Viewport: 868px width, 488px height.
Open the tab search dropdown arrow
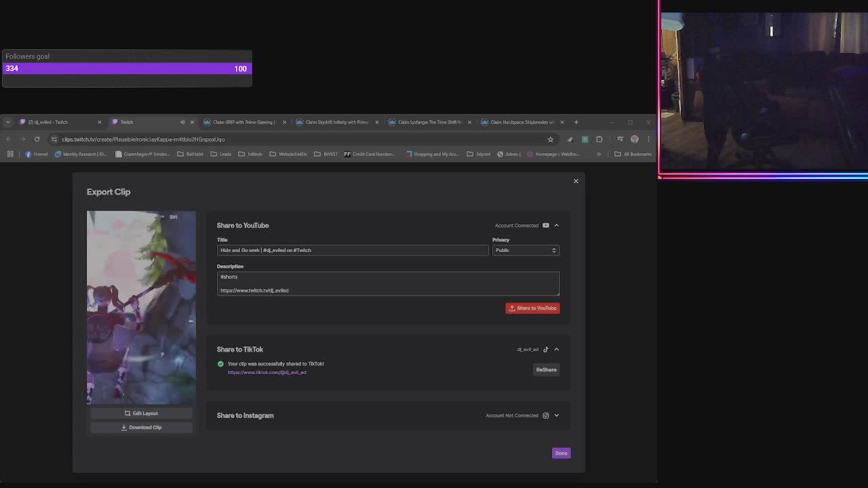(x=7, y=122)
